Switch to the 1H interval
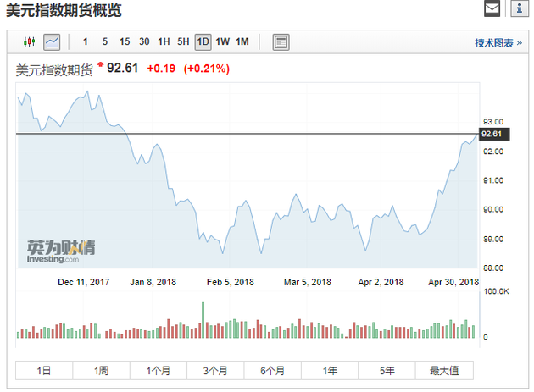The width and height of the screenshot is (534, 392). pos(164,41)
